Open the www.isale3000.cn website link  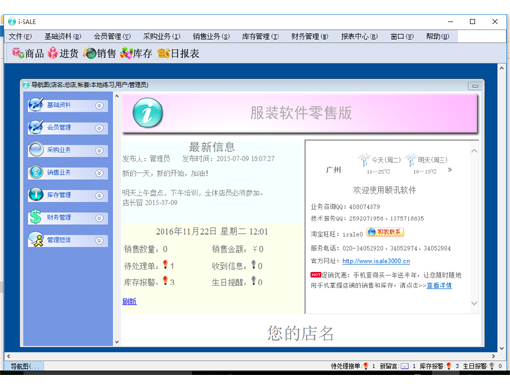coord(376,261)
